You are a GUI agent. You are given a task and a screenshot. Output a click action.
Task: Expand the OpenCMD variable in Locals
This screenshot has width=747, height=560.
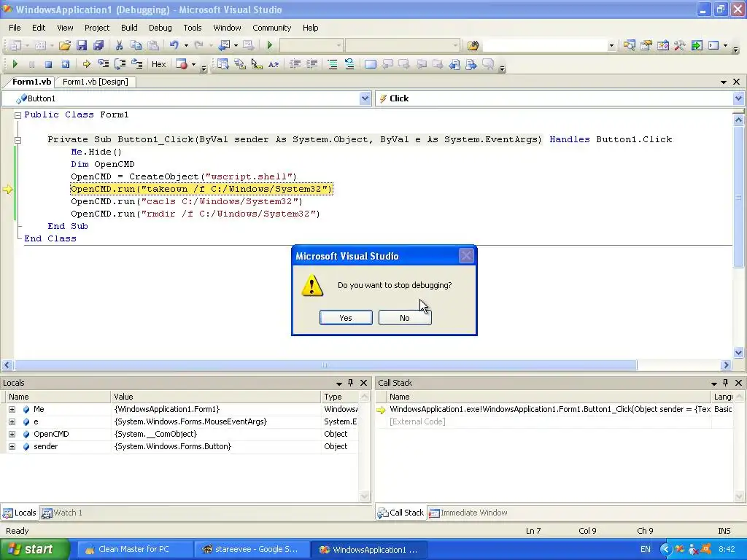pos(12,434)
